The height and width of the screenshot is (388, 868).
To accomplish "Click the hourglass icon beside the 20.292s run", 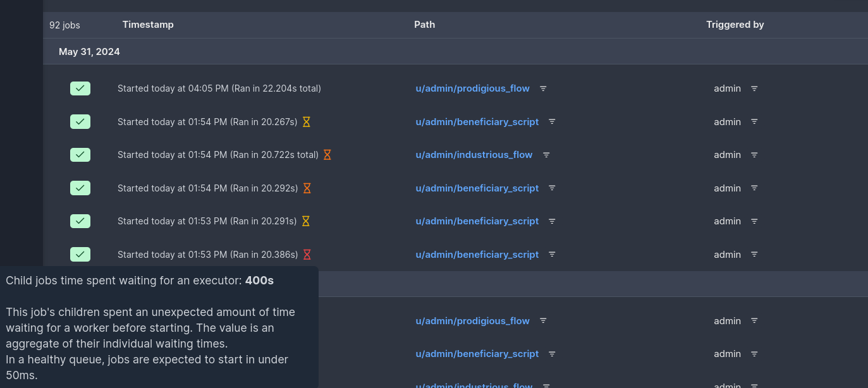I will pos(307,188).
